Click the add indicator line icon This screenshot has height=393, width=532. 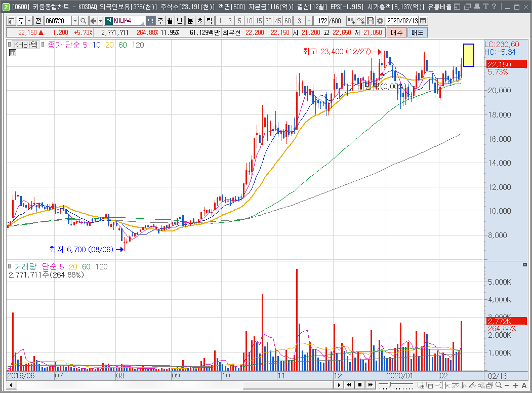(x=361, y=21)
